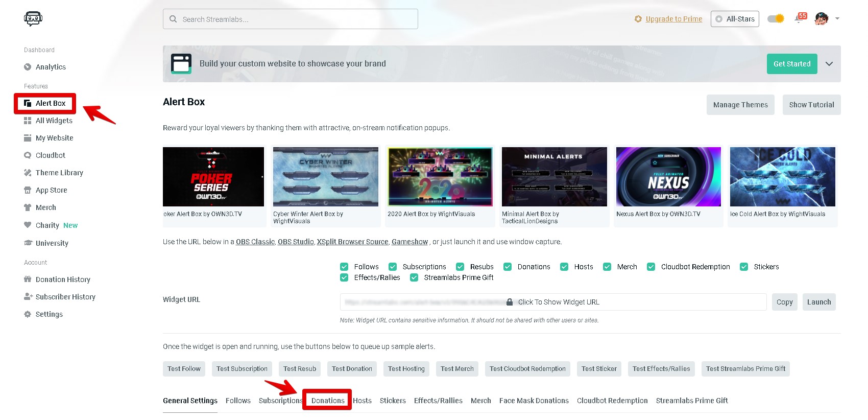868x420 pixels.
Task: Open the Upgrade to Prime link
Action: point(674,19)
